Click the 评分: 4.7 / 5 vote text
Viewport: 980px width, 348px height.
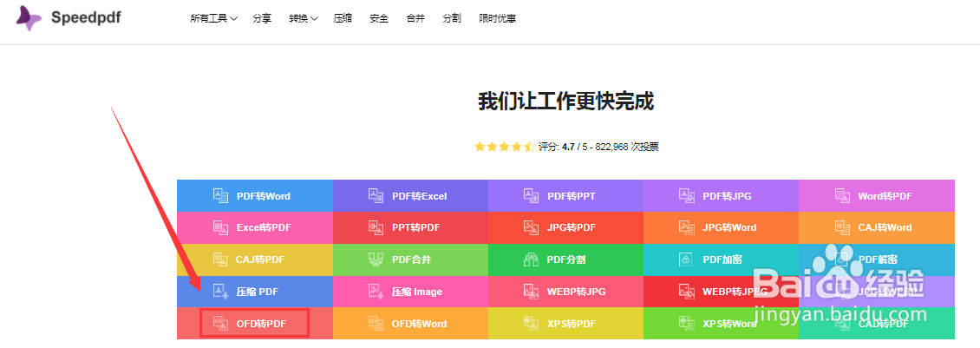tap(598, 147)
